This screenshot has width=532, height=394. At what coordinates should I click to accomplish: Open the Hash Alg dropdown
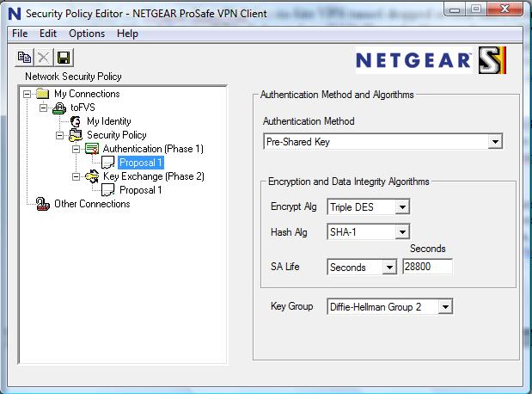(402, 232)
